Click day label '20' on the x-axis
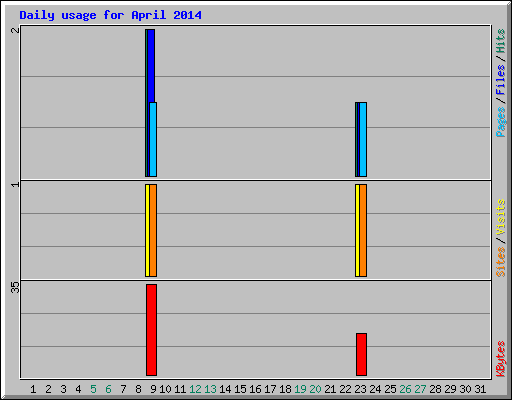This screenshot has width=512, height=400. click(315, 389)
